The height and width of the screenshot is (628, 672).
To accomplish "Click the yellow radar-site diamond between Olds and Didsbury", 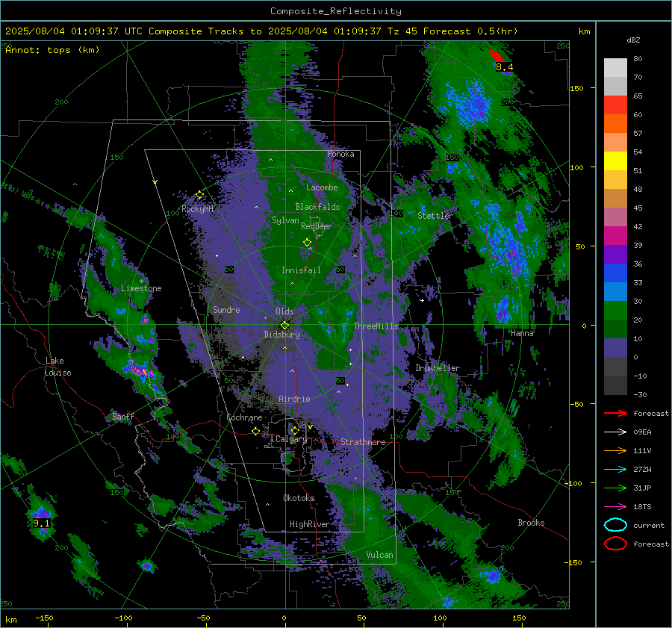I will click(x=284, y=326).
